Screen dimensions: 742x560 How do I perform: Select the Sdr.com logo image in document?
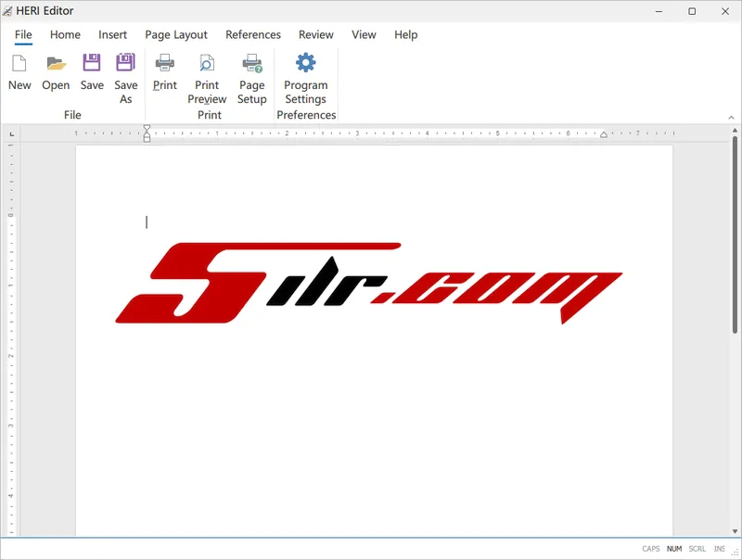[369, 283]
